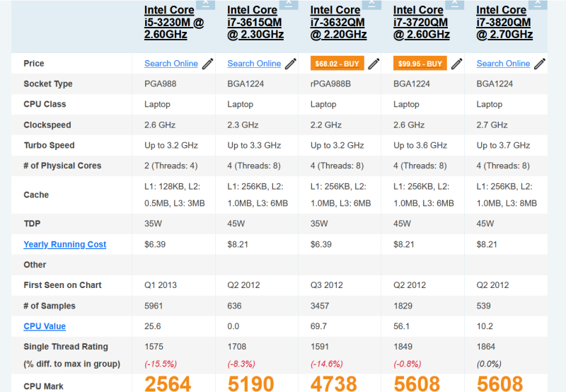566x392 pixels.
Task: Edit i7-3820QM price via pencil icon
Action: pos(540,64)
